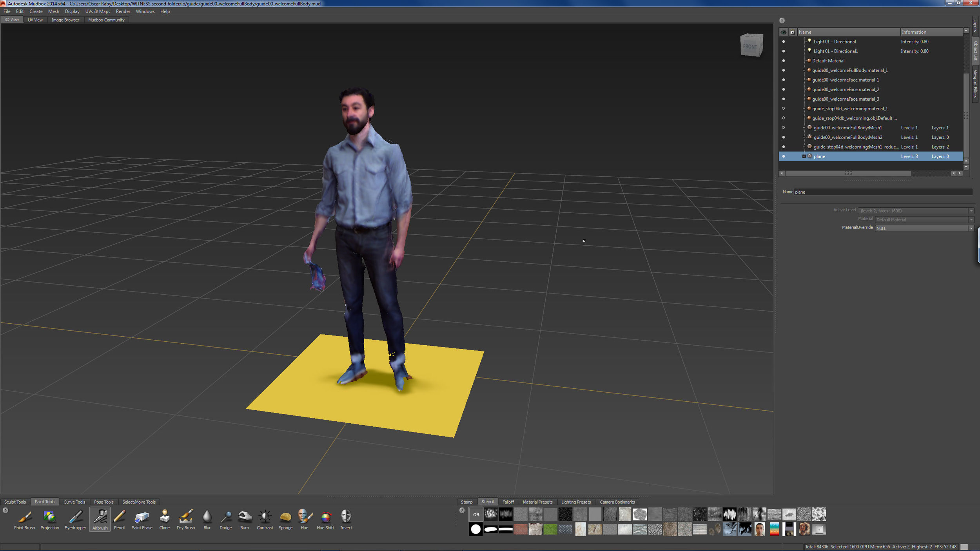Screen dimensions: 980x551
Task: Select the Clone tool
Action: 165,520
